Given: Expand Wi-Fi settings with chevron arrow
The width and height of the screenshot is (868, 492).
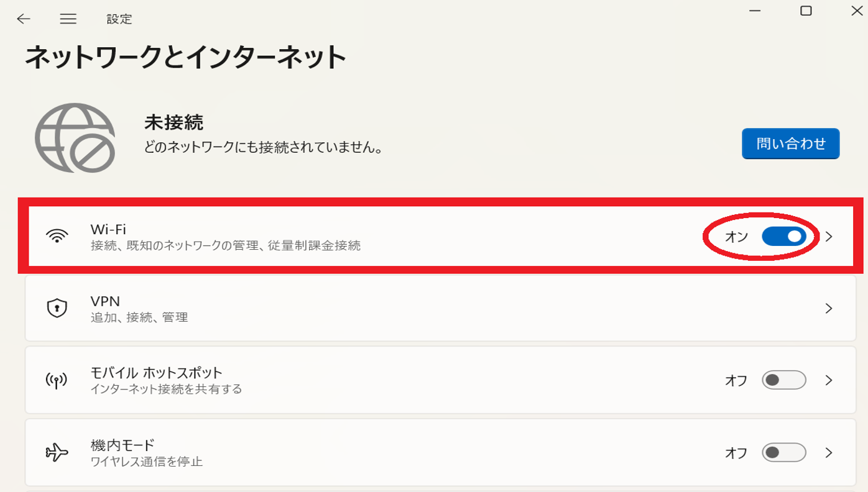Looking at the screenshot, I should pos(829,237).
